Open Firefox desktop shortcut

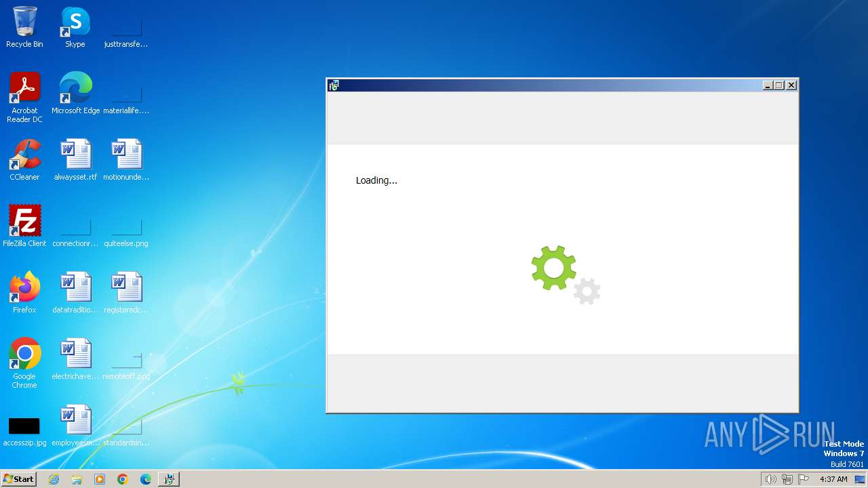tap(24, 293)
